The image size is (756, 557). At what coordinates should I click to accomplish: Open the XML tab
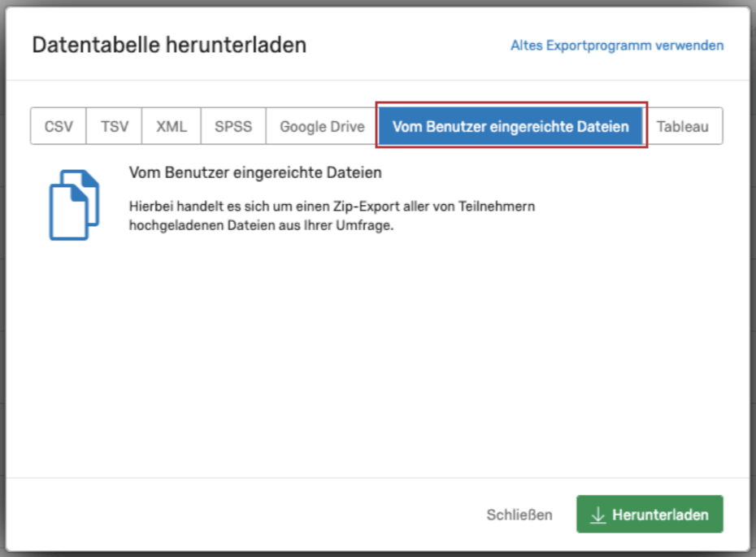(172, 126)
